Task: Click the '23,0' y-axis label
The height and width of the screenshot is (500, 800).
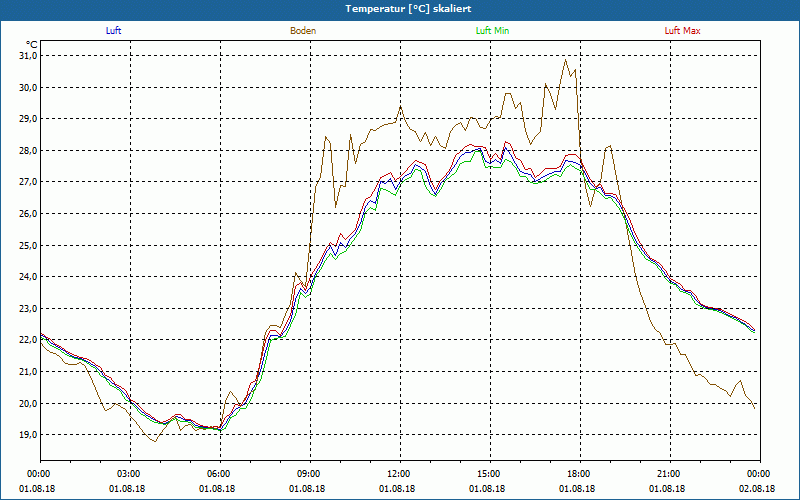Action: pyautogui.click(x=28, y=309)
